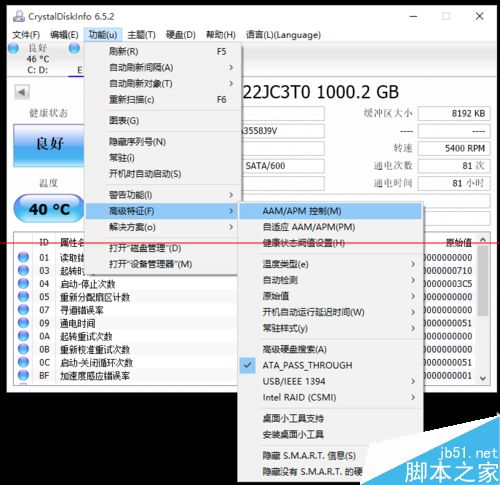Select 安装桌面小工具 menu item
500x485 pixels.
pyautogui.click(x=330, y=434)
